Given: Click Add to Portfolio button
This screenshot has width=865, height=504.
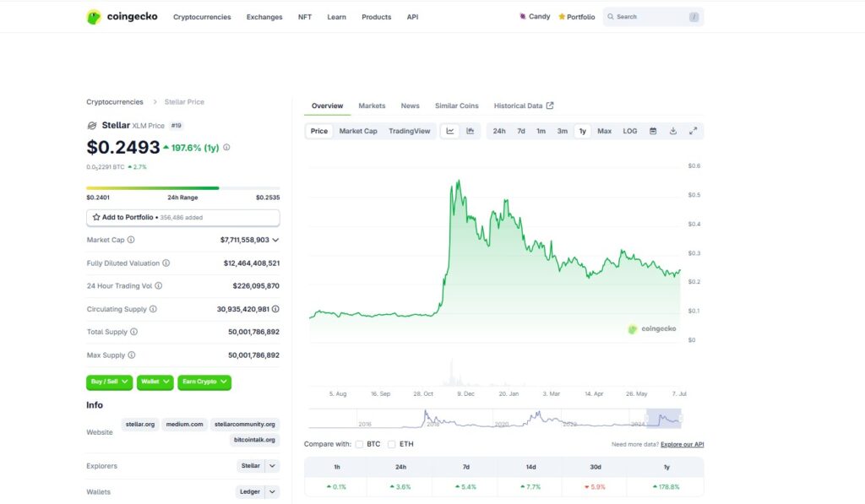Looking at the screenshot, I should 183,217.
